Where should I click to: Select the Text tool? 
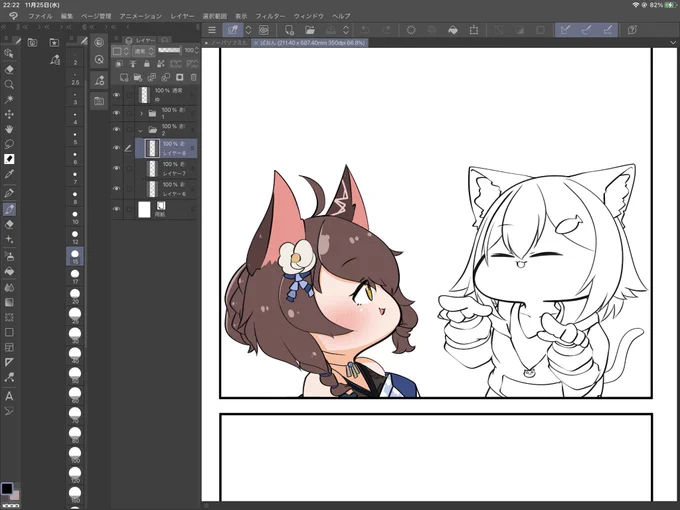[9, 396]
